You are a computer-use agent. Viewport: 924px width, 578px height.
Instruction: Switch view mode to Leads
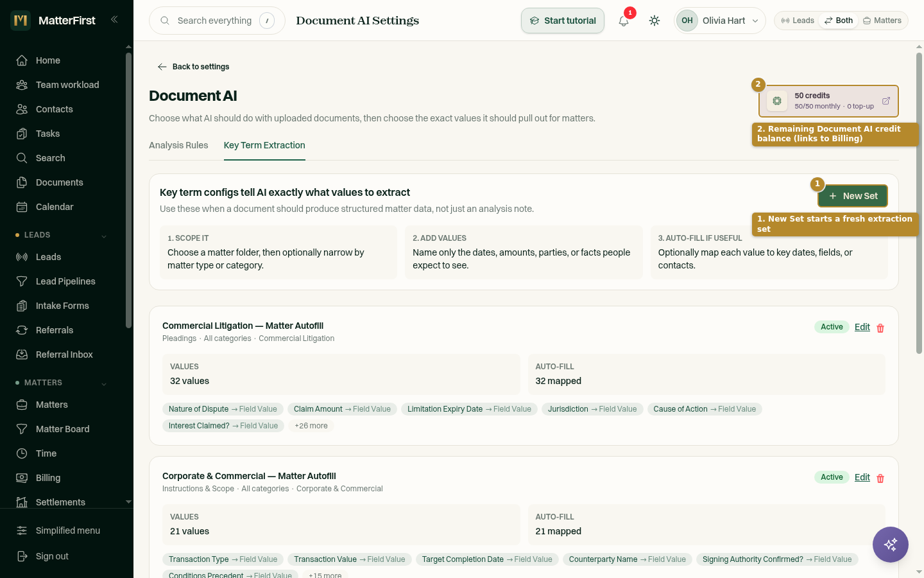pos(798,21)
